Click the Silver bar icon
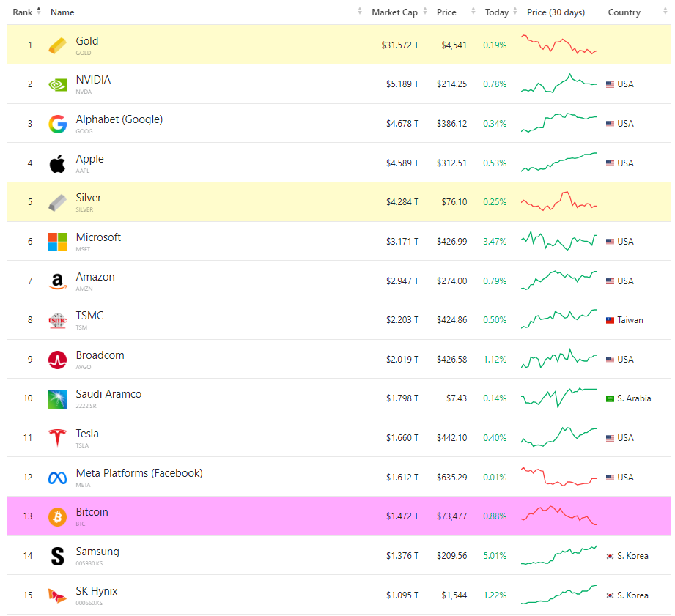 point(57,203)
